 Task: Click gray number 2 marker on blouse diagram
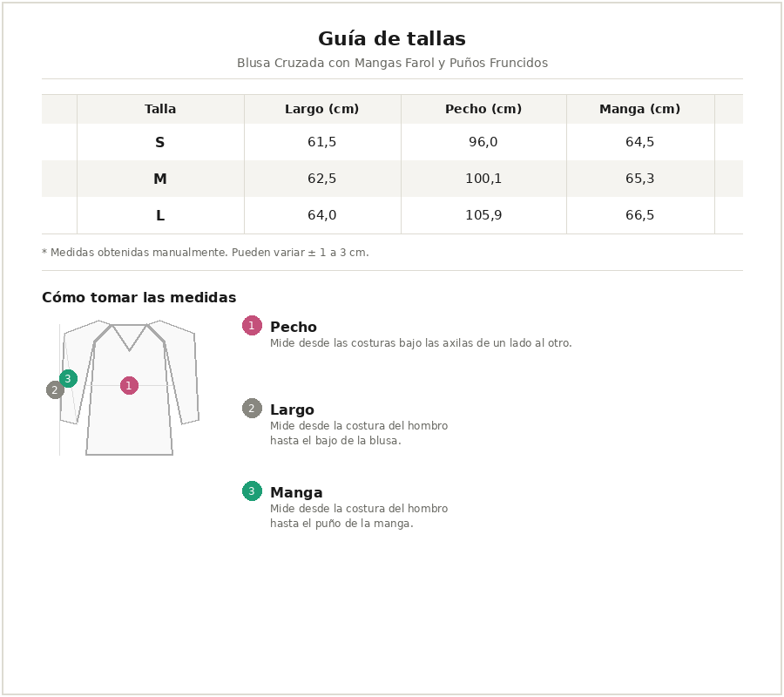pyautogui.click(x=55, y=389)
